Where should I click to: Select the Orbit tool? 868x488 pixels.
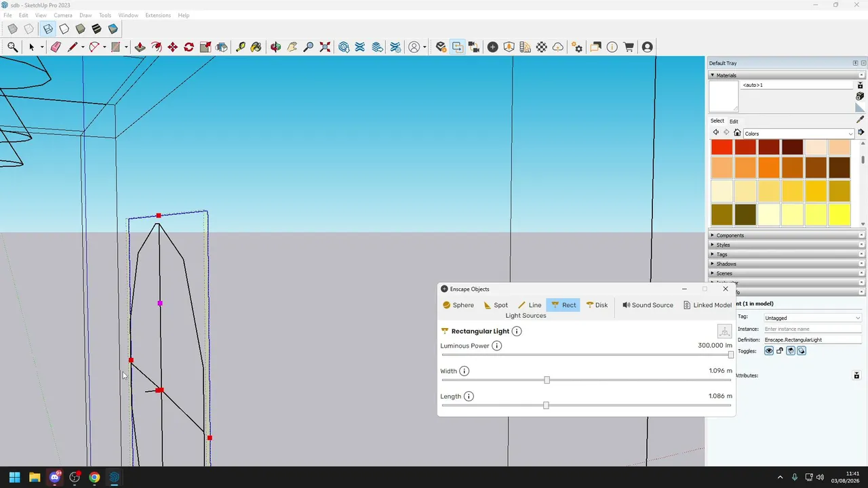(x=275, y=47)
